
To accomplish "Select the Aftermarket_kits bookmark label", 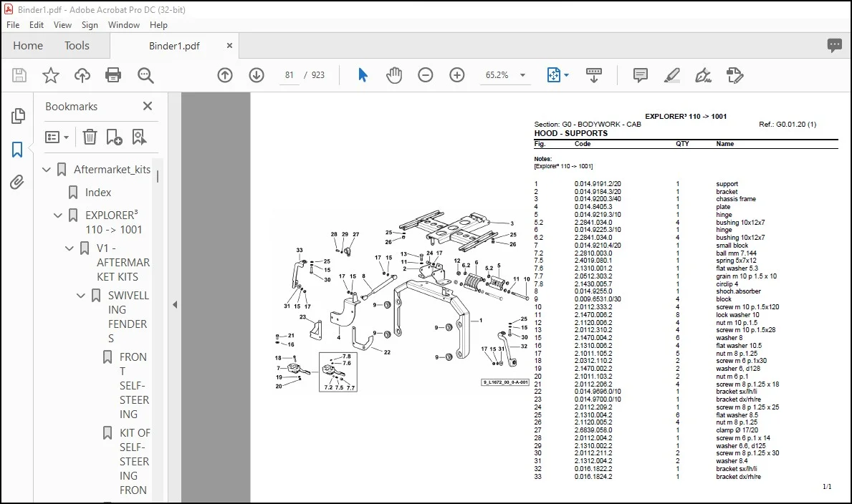I will tap(112, 170).
